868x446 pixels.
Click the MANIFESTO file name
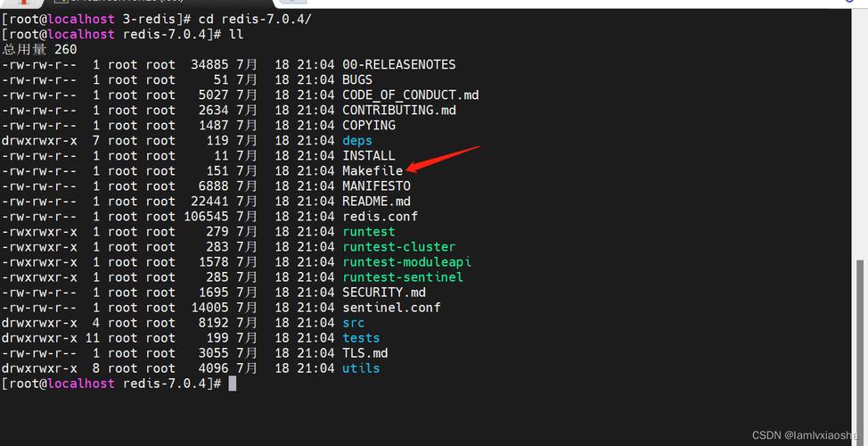[x=376, y=186]
